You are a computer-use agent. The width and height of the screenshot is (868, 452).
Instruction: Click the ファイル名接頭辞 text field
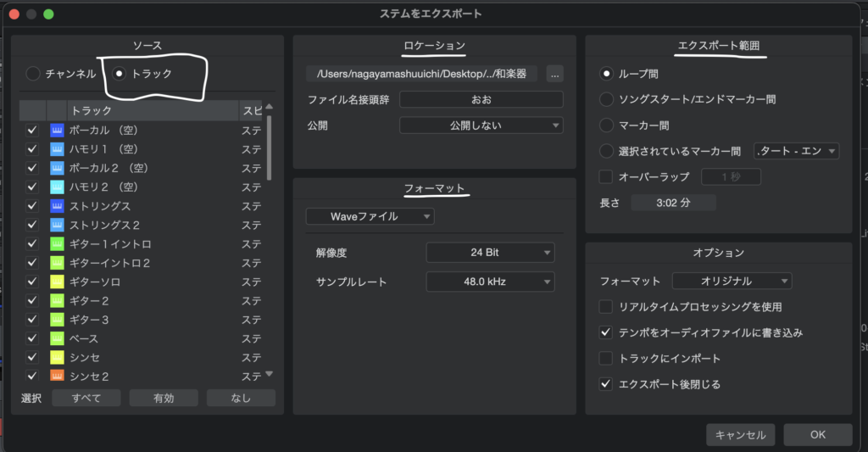(x=481, y=99)
